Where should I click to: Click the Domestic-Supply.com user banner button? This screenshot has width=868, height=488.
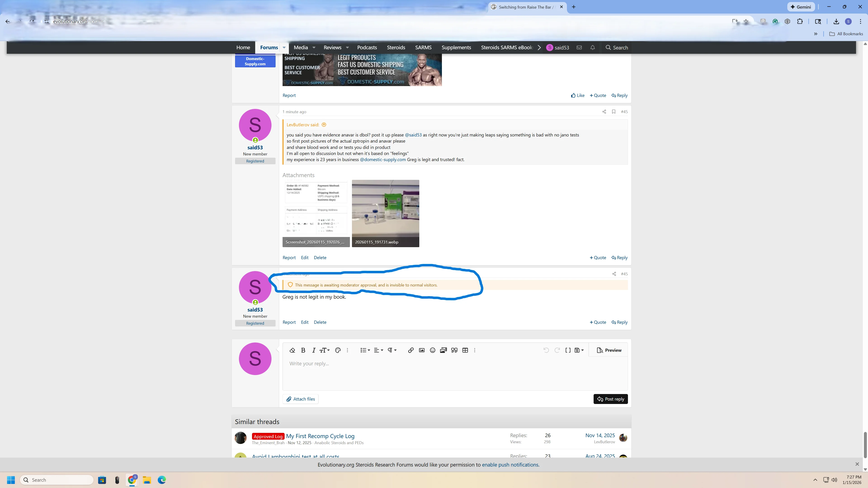pyautogui.click(x=255, y=61)
